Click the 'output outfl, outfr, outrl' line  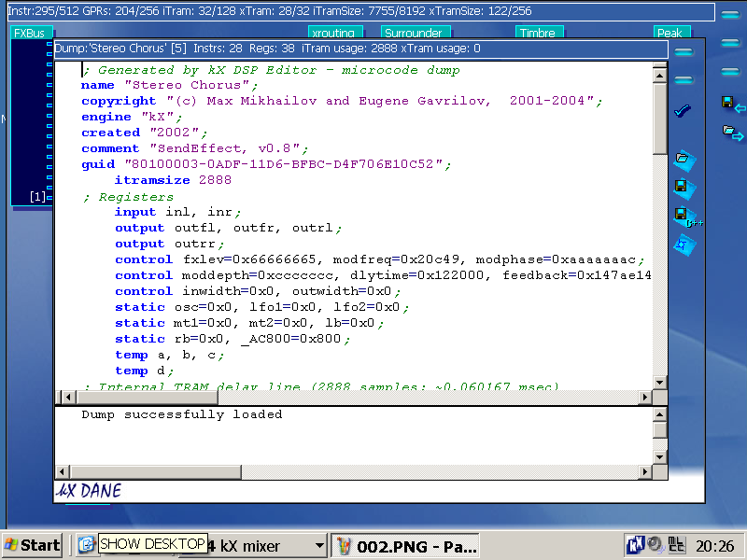[x=229, y=228]
